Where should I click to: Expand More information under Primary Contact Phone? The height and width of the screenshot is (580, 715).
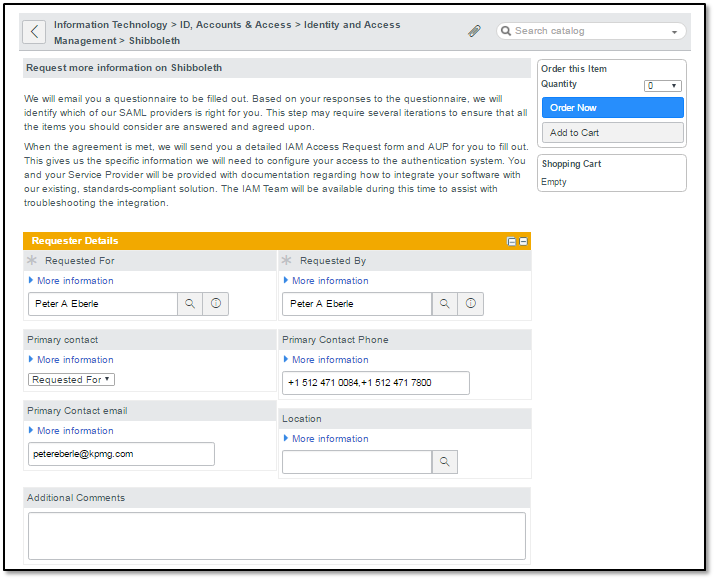point(330,360)
